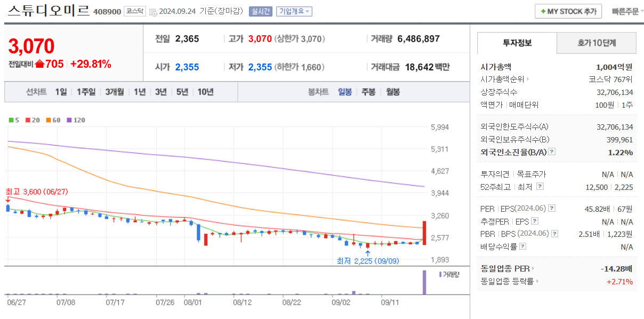Select the 월봉 monthly candle chart
Screen dimensions: 644x319
coord(393,92)
